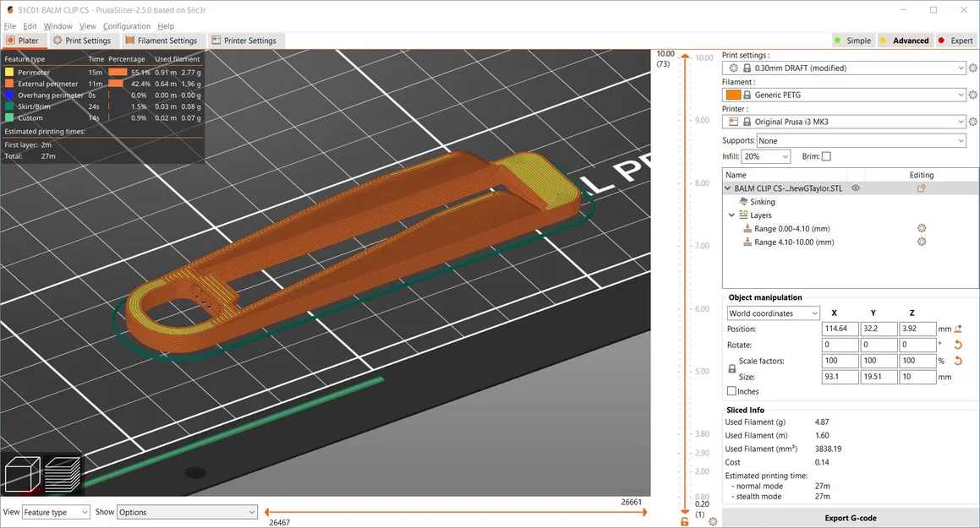Open the Infill percentage dropdown
This screenshot has width=980, height=528.
point(766,156)
